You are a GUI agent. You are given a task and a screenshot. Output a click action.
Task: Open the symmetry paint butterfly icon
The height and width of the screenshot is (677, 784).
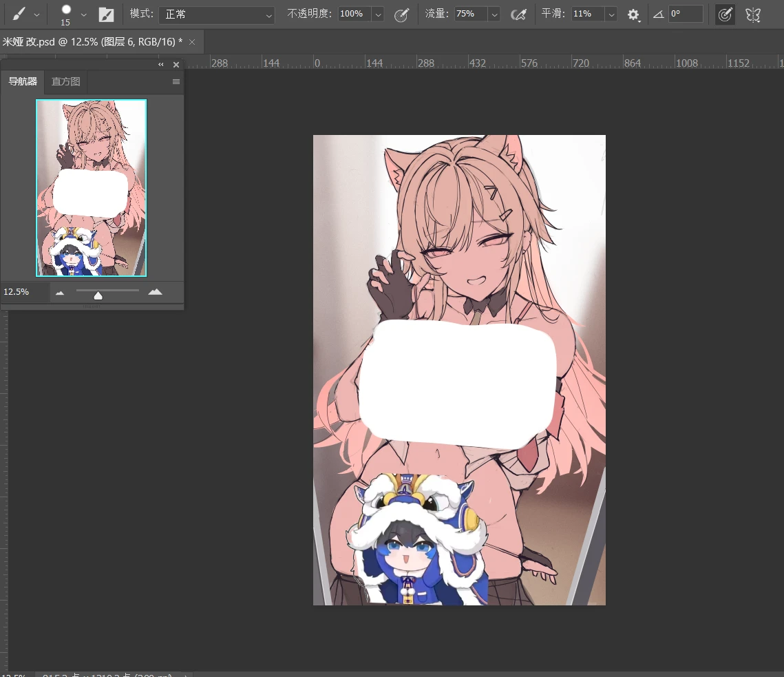(753, 14)
